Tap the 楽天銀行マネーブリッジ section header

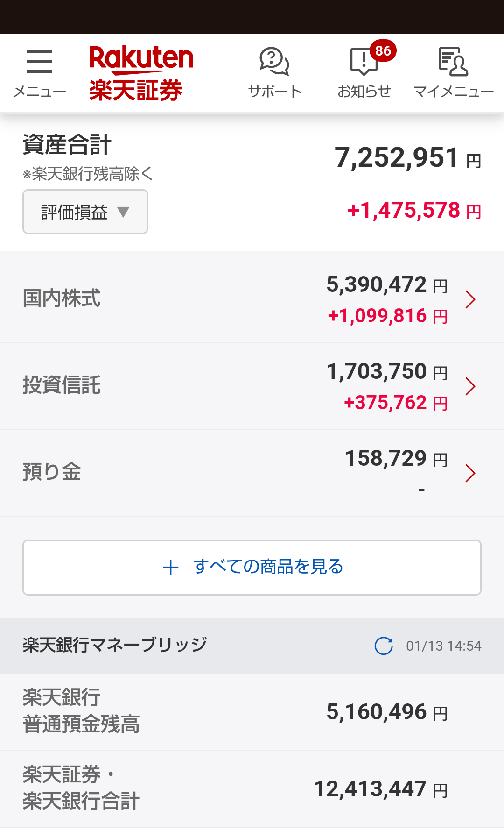[252, 646]
